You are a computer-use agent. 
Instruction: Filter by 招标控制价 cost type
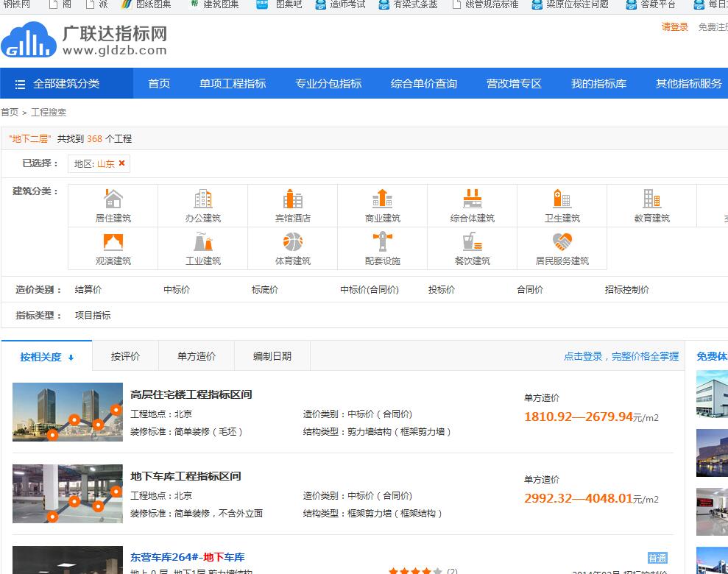(x=626, y=289)
